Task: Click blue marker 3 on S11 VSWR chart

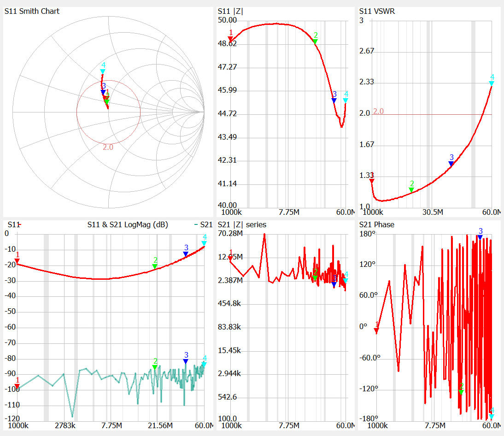Action: 451,164
